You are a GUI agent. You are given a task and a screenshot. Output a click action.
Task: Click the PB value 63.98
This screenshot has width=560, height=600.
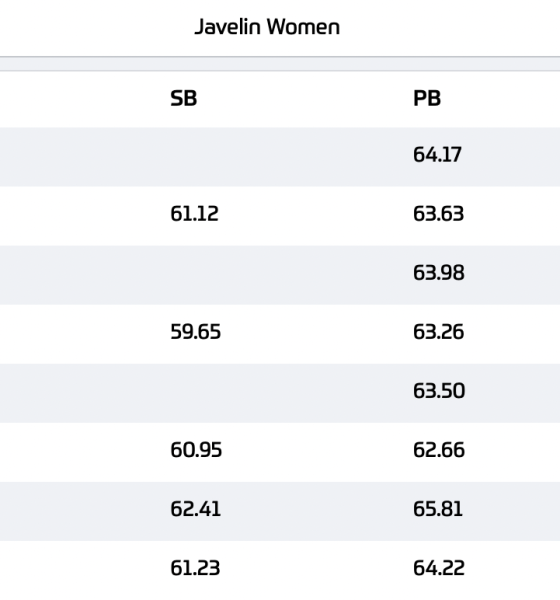(439, 273)
